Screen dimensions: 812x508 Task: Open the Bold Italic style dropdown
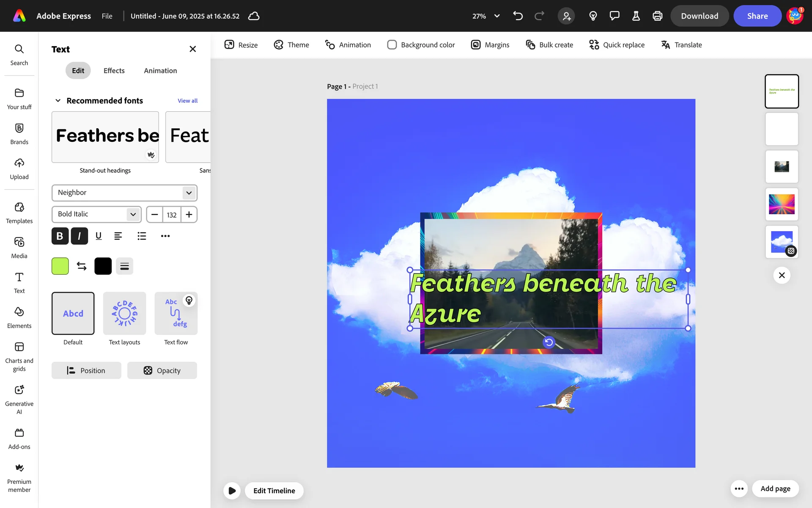[96, 214]
